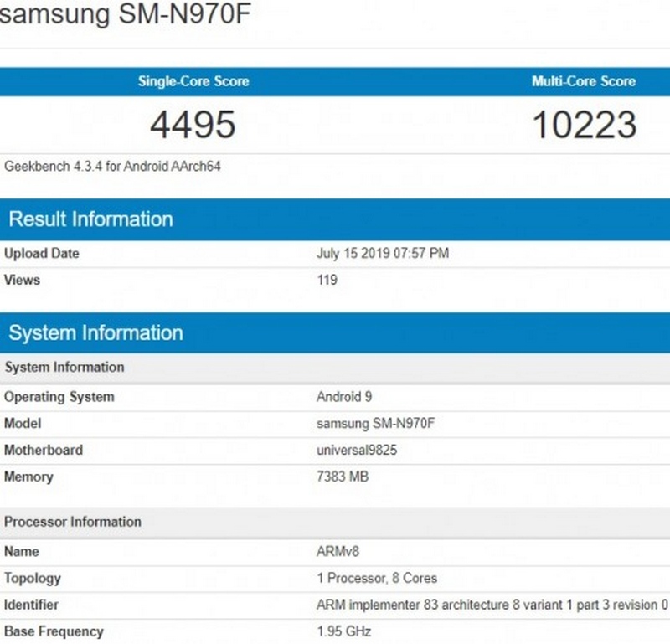Viewport: 670px width, 644px height.
Task: Select the gray System Information subheader row
Action: [335, 368]
